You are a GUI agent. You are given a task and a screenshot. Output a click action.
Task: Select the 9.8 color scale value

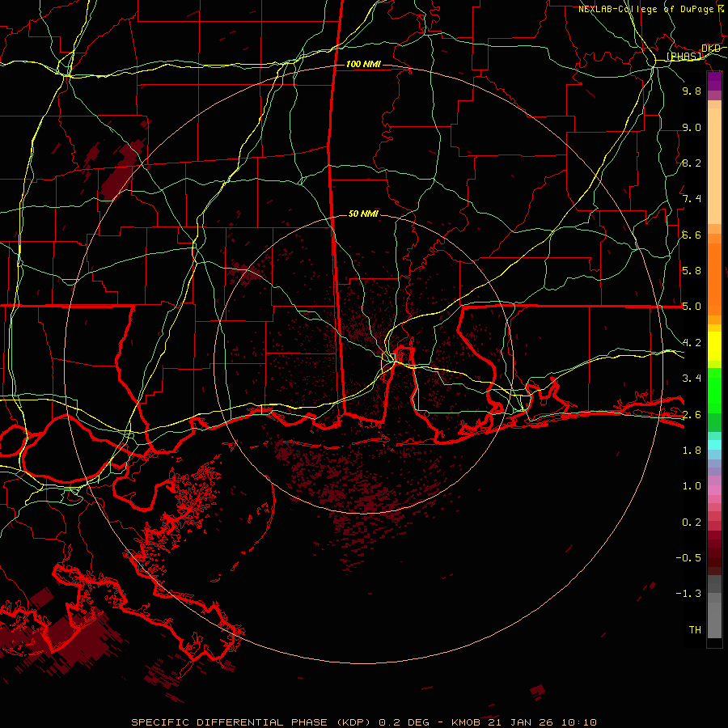click(x=692, y=91)
